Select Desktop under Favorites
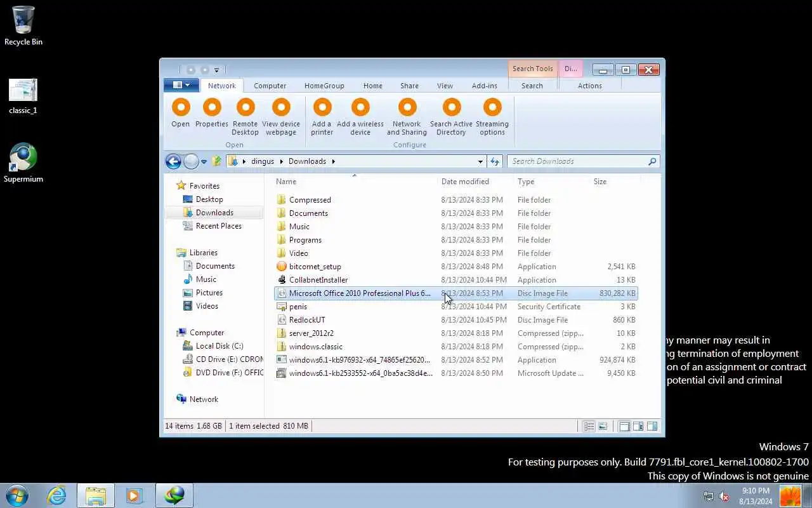 pos(209,199)
